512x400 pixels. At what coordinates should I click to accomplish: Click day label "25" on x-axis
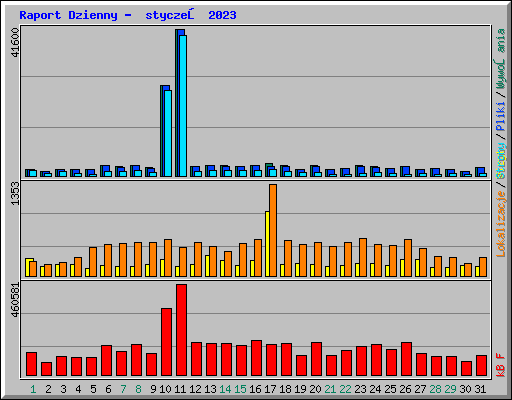(390, 389)
